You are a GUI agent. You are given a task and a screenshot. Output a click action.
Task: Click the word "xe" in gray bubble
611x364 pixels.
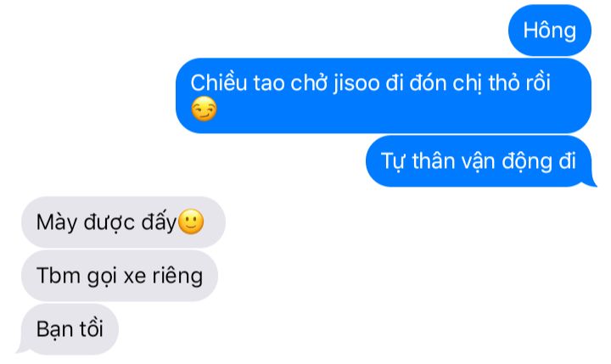[135, 277]
